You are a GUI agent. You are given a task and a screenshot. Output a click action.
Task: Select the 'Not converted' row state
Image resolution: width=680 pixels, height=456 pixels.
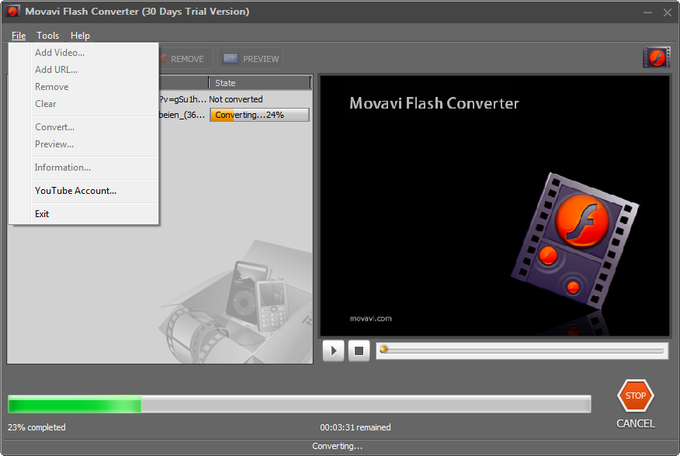tap(235, 99)
